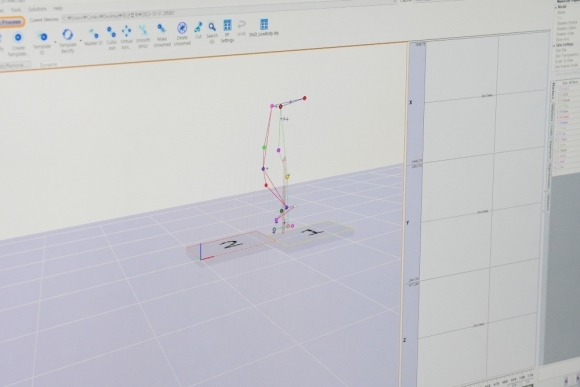Viewport: 580px width, 387px height.
Task: Select the Template ID tool
Action: pos(43,37)
